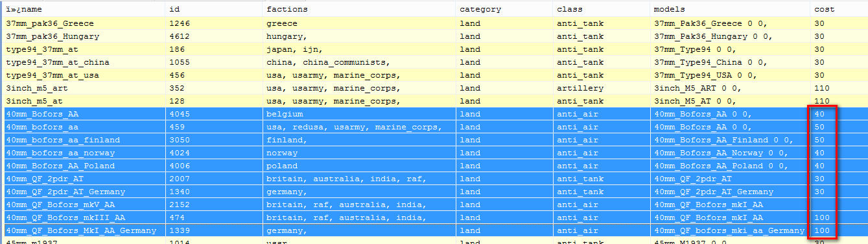Select the factions cell reading poland
This screenshot has width=868, height=244.
[x=360, y=166]
